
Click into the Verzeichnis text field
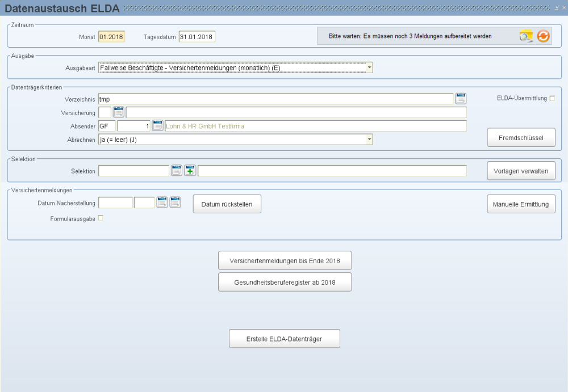click(x=275, y=99)
